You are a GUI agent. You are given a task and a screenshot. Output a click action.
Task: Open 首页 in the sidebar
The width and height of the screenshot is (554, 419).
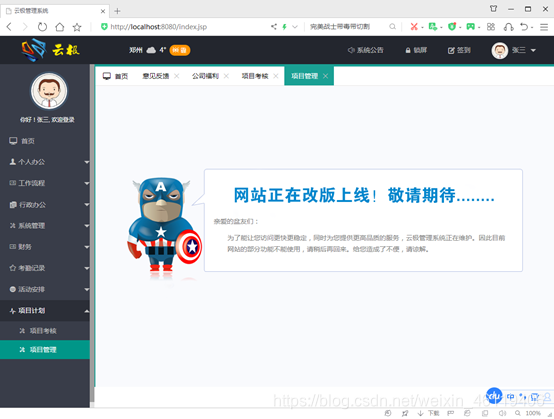[45, 141]
